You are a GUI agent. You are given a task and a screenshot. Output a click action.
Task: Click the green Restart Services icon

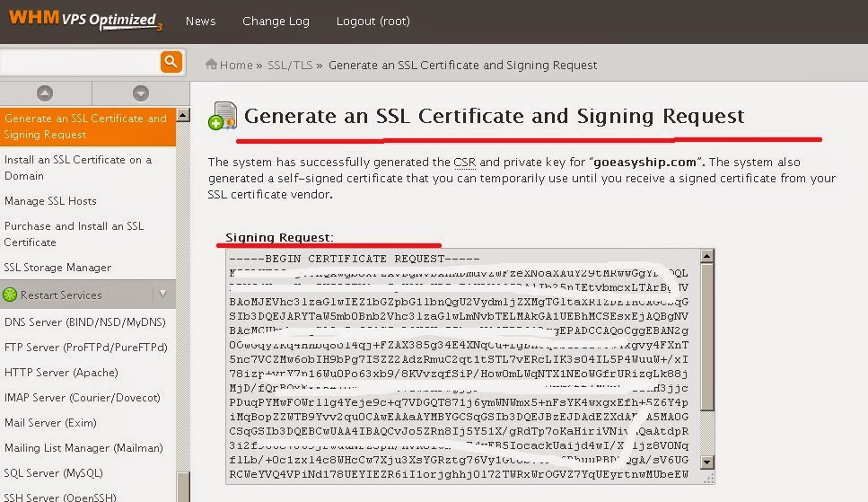point(10,295)
